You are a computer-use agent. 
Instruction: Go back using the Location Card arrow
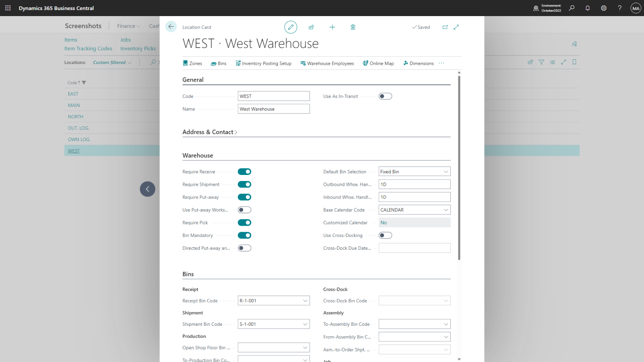171,27
